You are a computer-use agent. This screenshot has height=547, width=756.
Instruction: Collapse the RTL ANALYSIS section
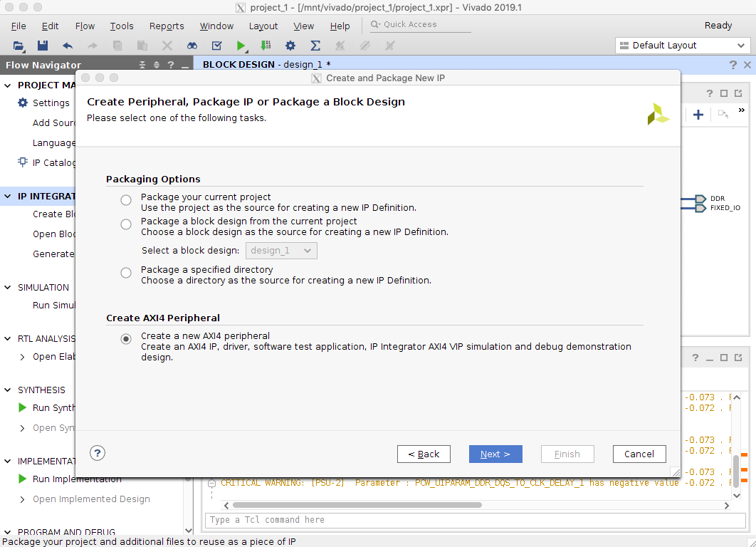8,338
